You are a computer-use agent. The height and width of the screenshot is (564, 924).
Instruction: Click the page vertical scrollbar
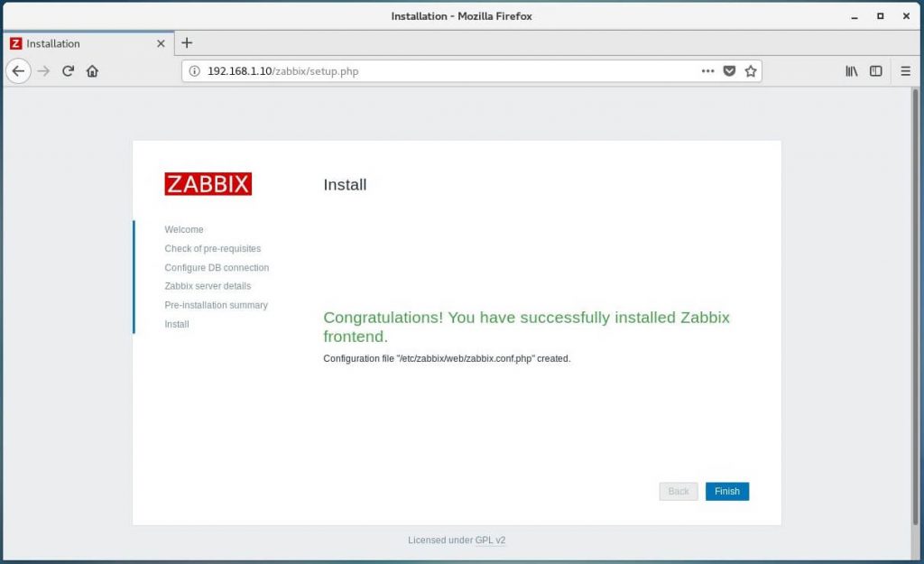[x=915, y=307]
